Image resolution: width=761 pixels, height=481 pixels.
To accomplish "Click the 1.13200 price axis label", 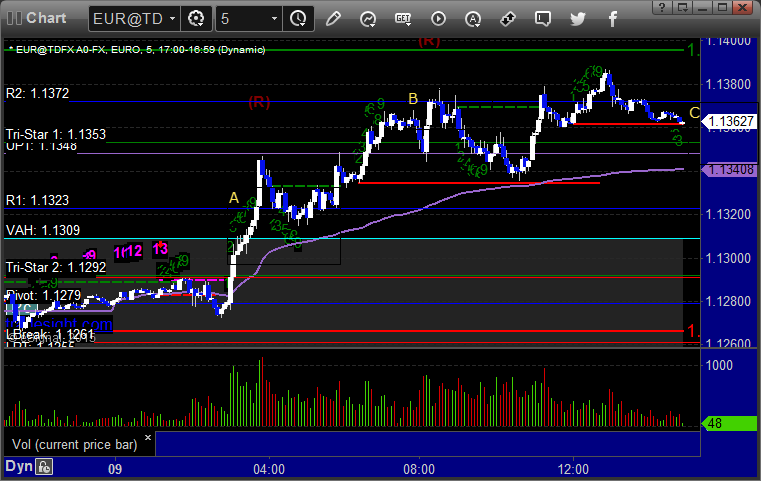I will click(728, 215).
